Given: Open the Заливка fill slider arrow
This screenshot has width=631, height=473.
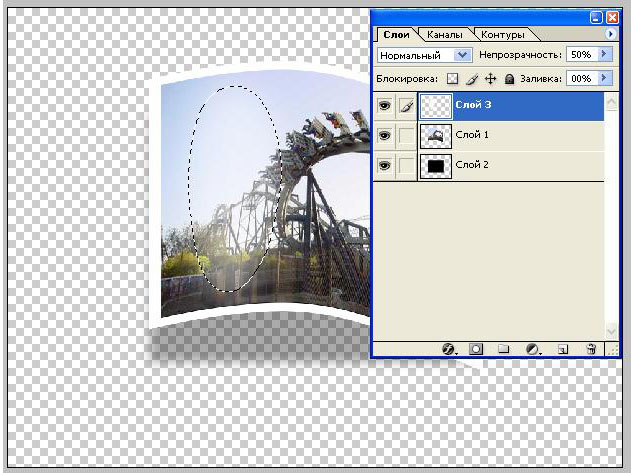Looking at the screenshot, I should point(604,78).
